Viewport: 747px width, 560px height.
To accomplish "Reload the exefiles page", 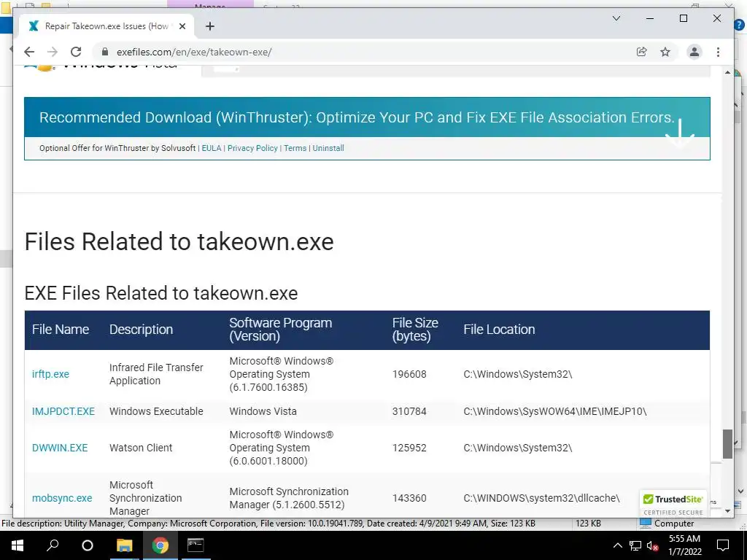I will pos(76,52).
